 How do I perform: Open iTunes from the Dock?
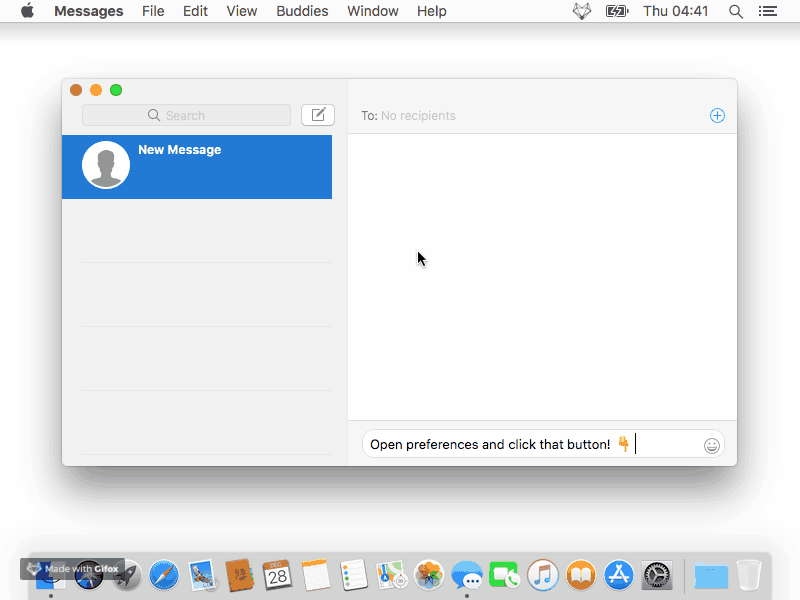point(542,576)
